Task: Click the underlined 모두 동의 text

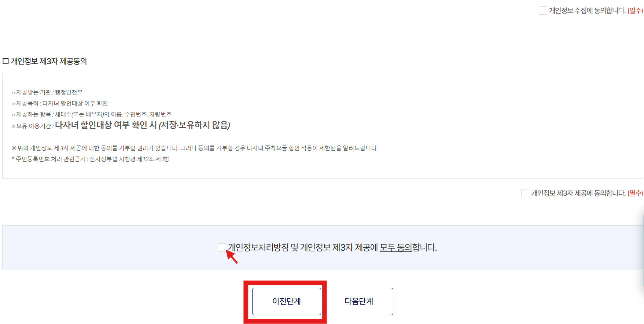Action: pos(396,247)
